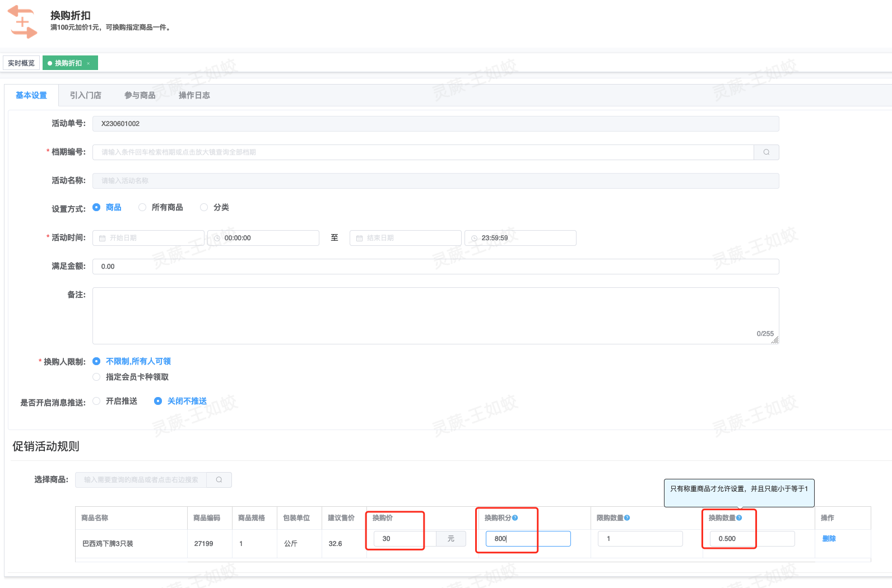The width and height of the screenshot is (892, 588).
Task: Click the magnifier icon for 档期编号
Action: click(766, 152)
